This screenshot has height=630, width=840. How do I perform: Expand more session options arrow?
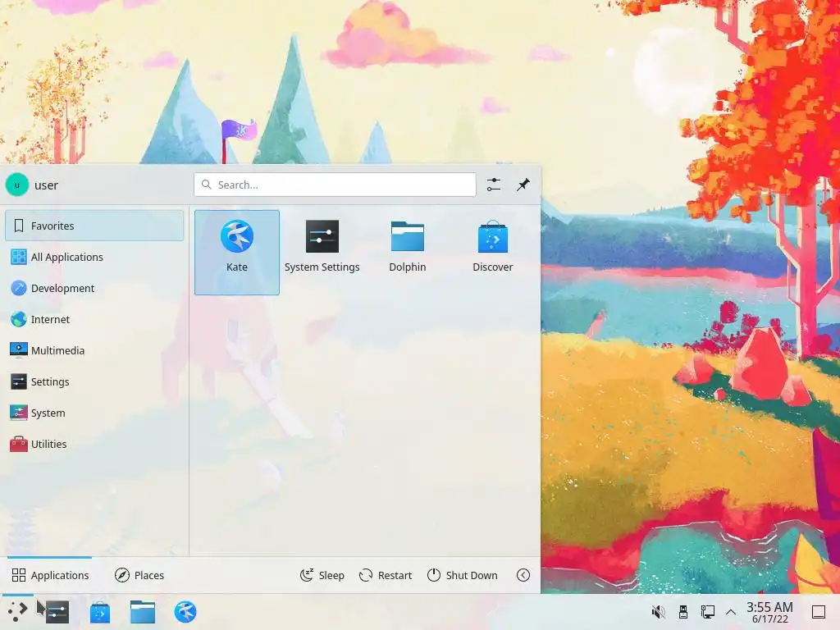tap(523, 575)
